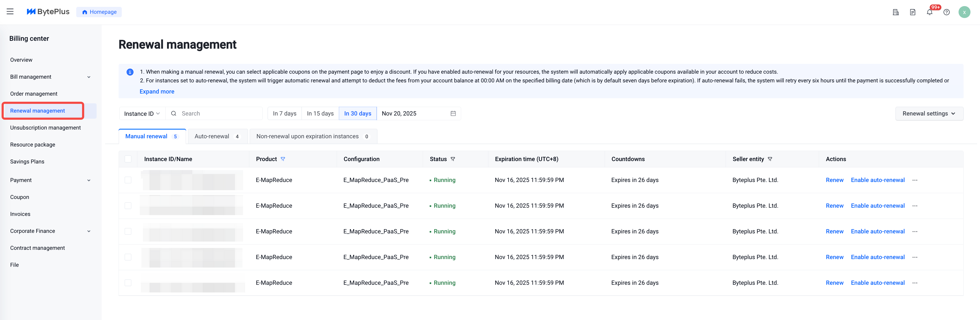Open the notifications bell
The image size is (980, 320).
[929, 12]
